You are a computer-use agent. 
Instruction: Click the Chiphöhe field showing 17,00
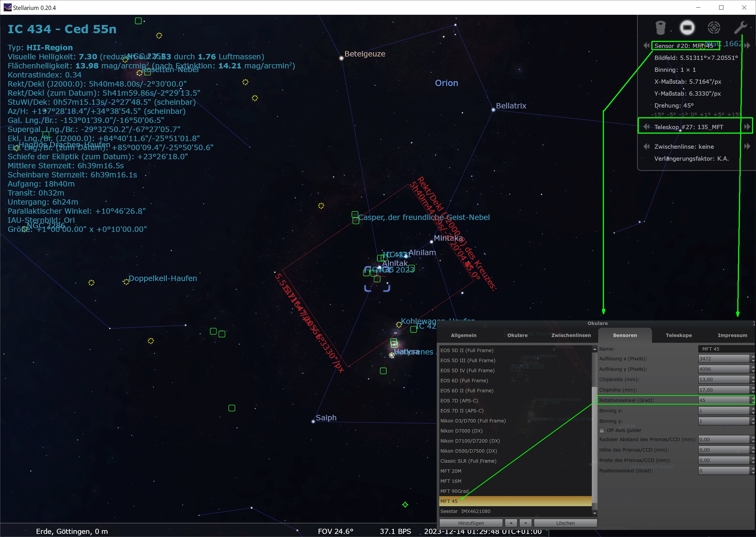tap(724, 390)
